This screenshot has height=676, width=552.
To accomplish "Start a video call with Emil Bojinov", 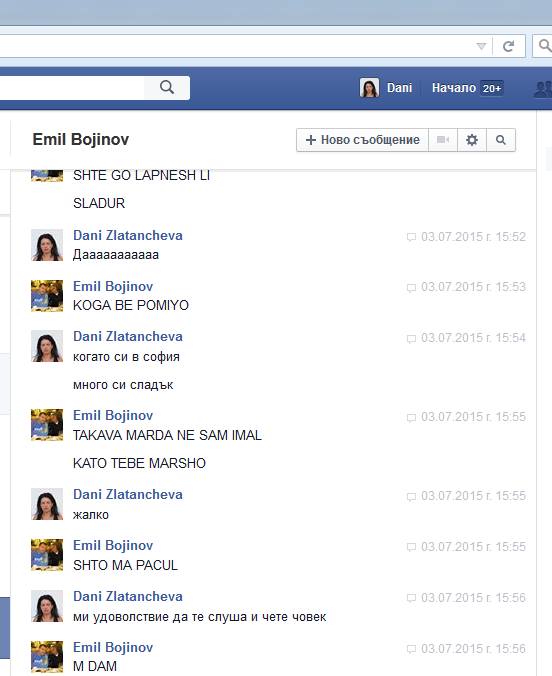I will [x=443, y=140].
